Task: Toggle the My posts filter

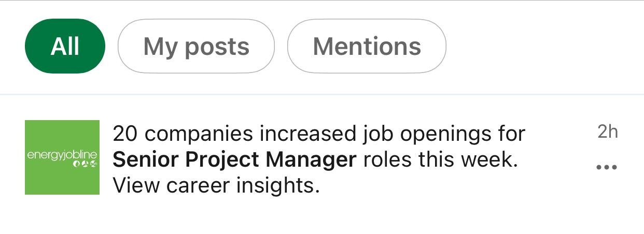Action: click(196, 47)
